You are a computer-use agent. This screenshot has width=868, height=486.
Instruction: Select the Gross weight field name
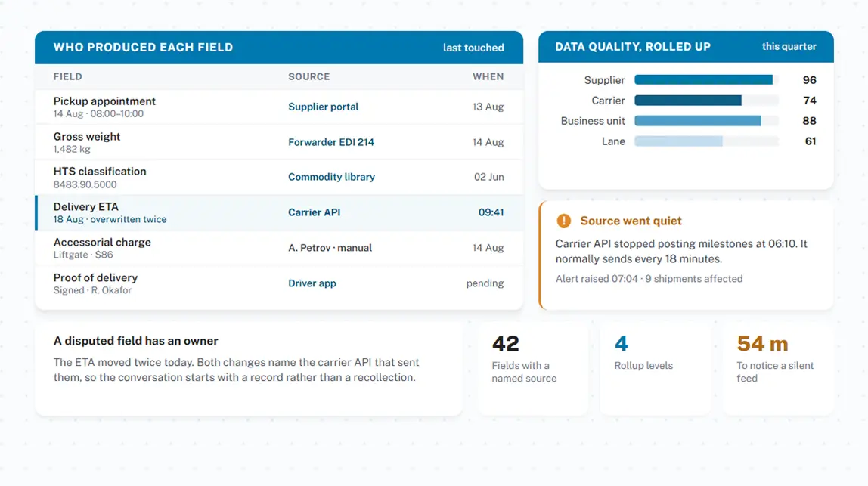pos(87,137)
